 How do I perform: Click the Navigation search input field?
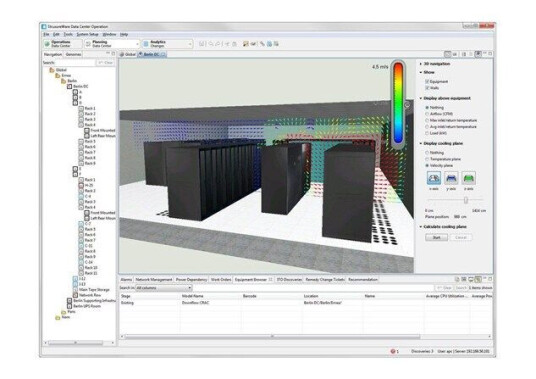pos(75,63)
